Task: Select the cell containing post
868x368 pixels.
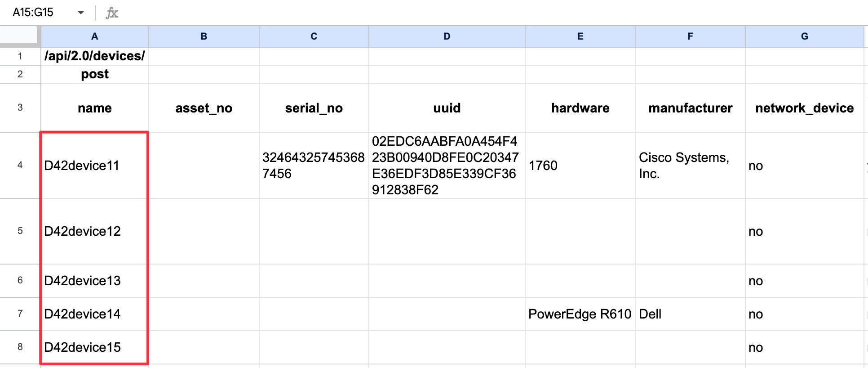Action: click(94, 74)
